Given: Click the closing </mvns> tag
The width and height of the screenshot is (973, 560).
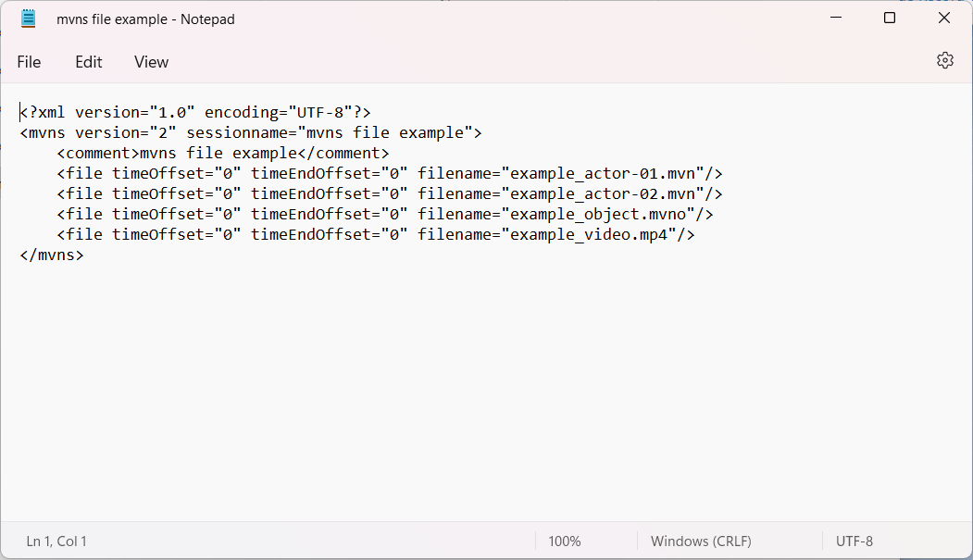Looking at the screenshot, I should click(51, 255).
